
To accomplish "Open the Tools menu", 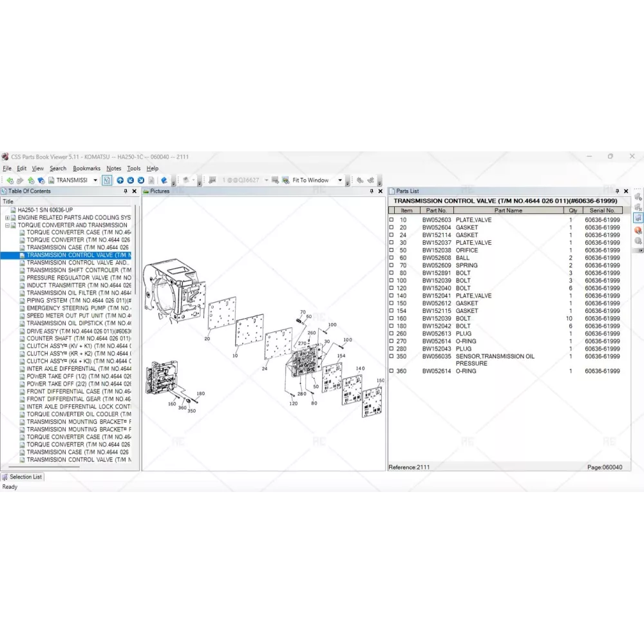I will (x=133, y=169).
